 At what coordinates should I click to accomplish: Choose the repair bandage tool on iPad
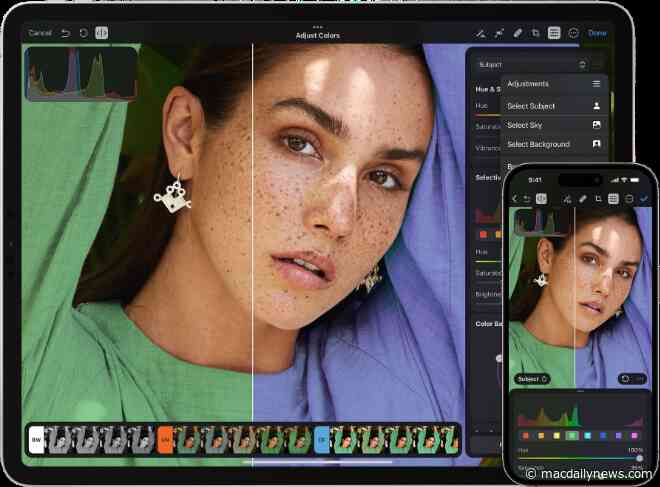click(518, 33)
